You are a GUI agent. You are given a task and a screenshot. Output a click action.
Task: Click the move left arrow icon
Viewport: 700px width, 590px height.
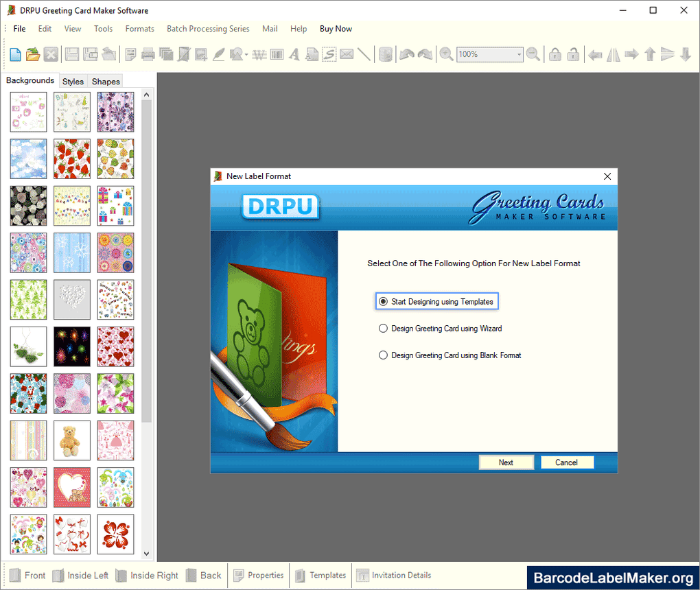point(594,55)
